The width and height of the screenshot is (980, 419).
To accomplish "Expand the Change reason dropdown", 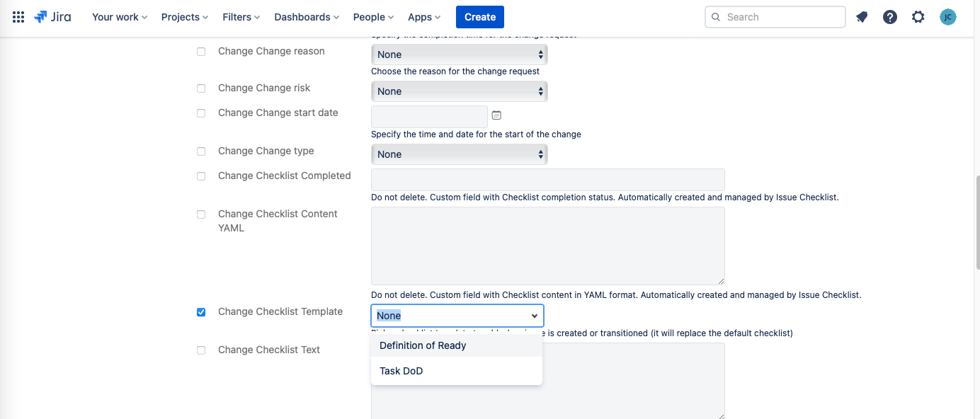I will pyautogui.click(x=459, y=54).
